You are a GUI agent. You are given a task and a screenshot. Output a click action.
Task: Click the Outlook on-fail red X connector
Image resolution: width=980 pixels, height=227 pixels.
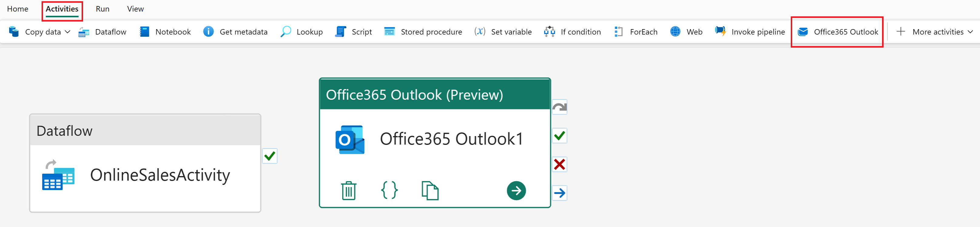[x=560, y=164]
